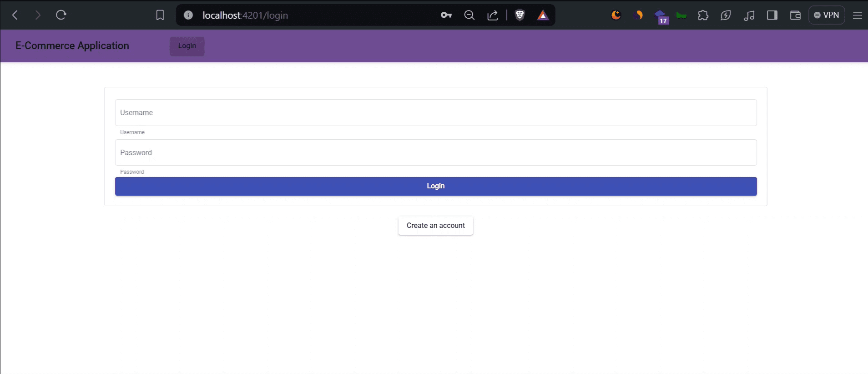This screenshot has height=374, width=868.
Task: Open the share icon in address bar
Action: tap(493, 15)
